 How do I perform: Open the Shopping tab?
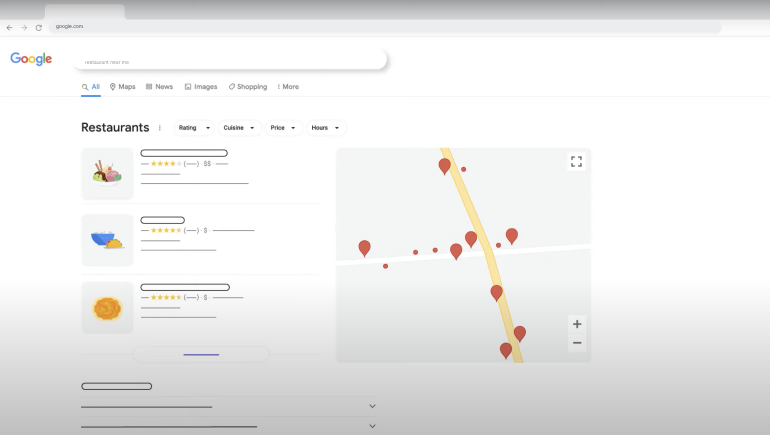click(x=247, y=87)
